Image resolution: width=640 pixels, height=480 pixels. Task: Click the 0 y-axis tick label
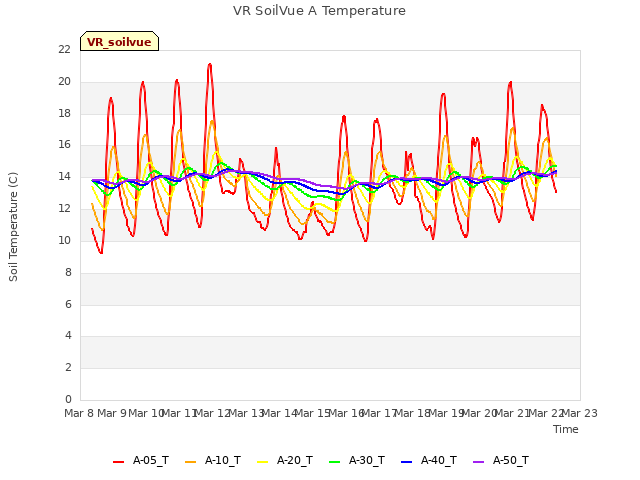point(68,399)
